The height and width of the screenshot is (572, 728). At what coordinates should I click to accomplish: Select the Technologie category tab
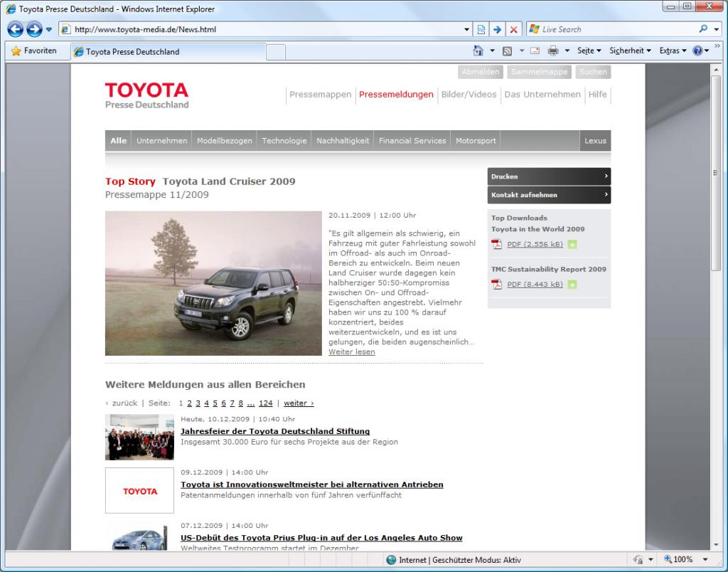tap(284, 141)
